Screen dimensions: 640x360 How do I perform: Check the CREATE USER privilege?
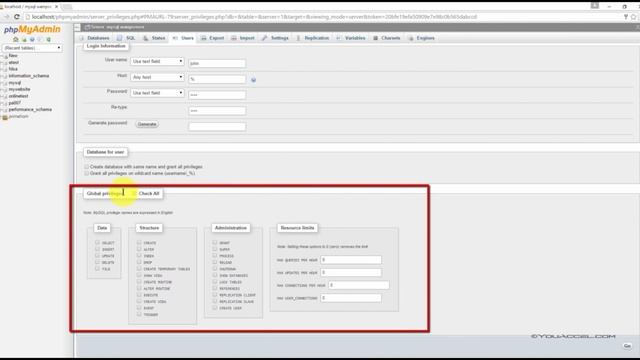tap(215, 308)
